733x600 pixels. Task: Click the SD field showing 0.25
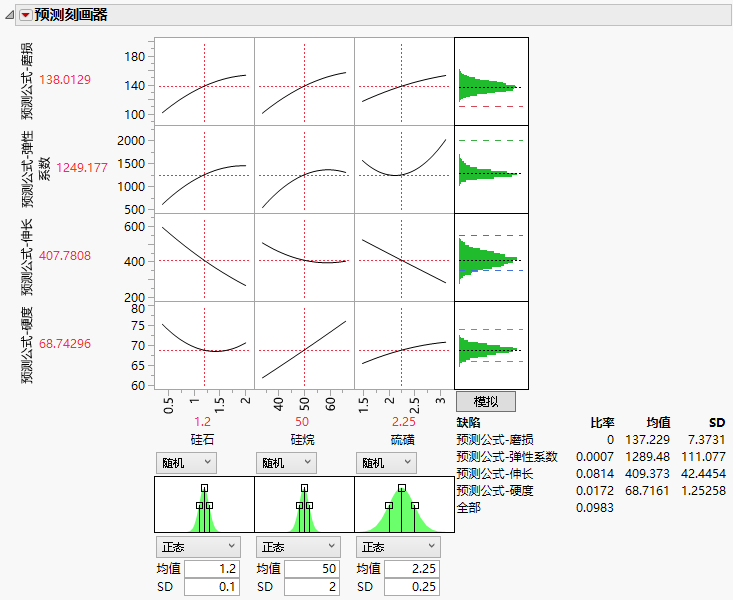click(412, 587)
